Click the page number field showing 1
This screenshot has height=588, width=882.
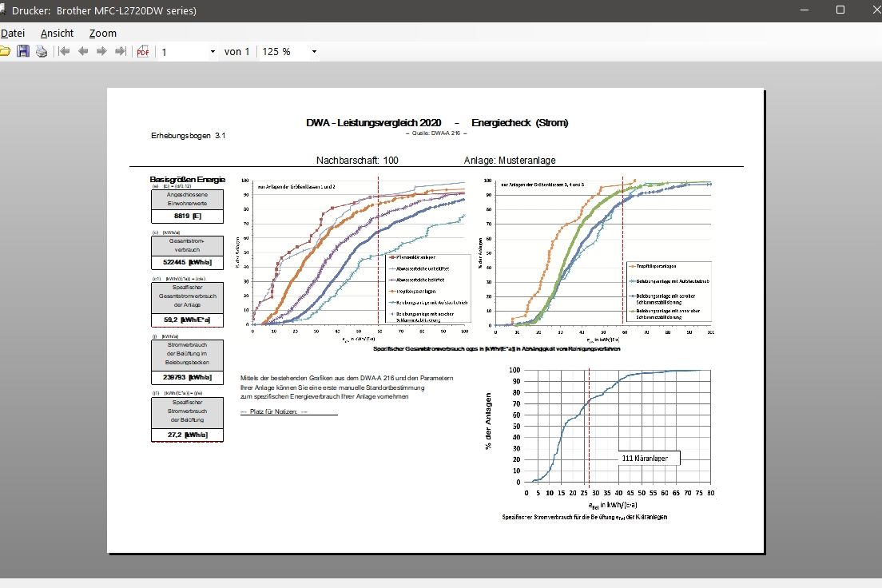tap(182, 52)
